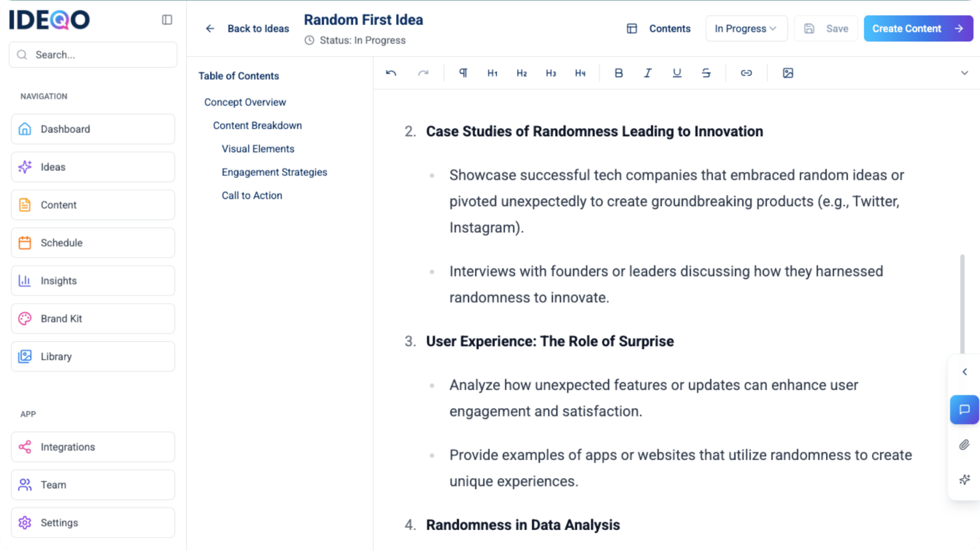Click the Create Content button
Image resolution: width=980 pixels, height=551 pixels.
(918, 29)
